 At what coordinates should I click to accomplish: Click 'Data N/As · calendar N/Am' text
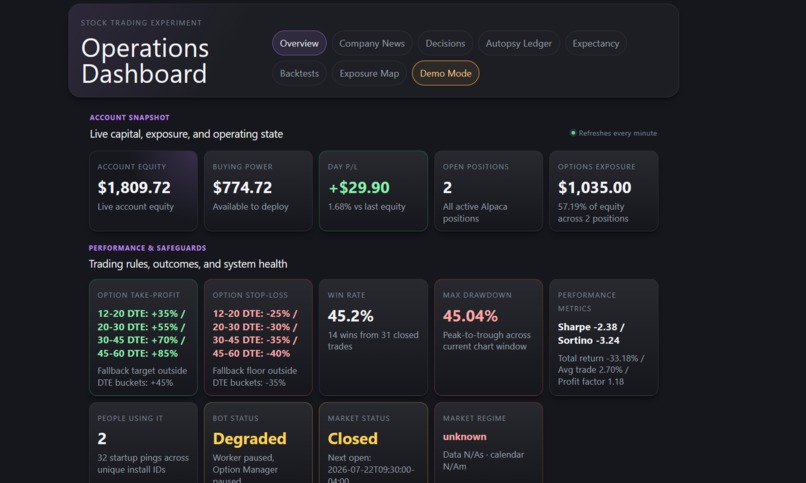point(484,460)
